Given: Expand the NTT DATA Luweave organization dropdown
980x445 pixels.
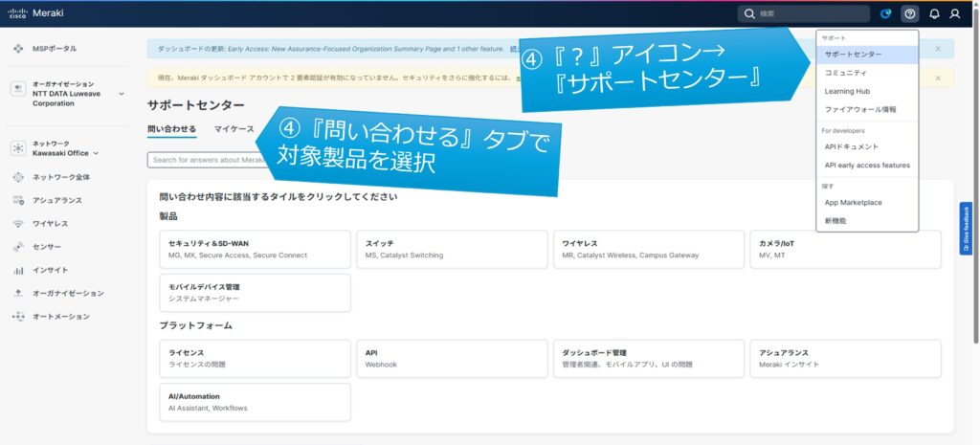Looking at the screenshot, I should click(122, 94).
